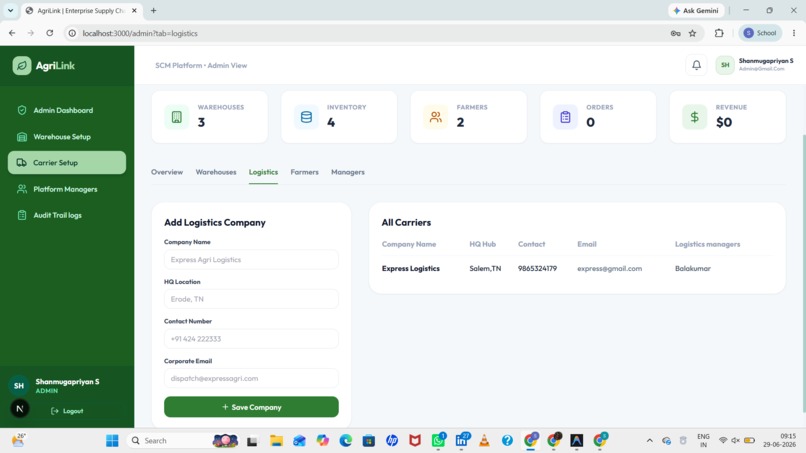Reload the page with refresh icon
The width and height of the screenshot is (806, 453).
tap(49, 33)
